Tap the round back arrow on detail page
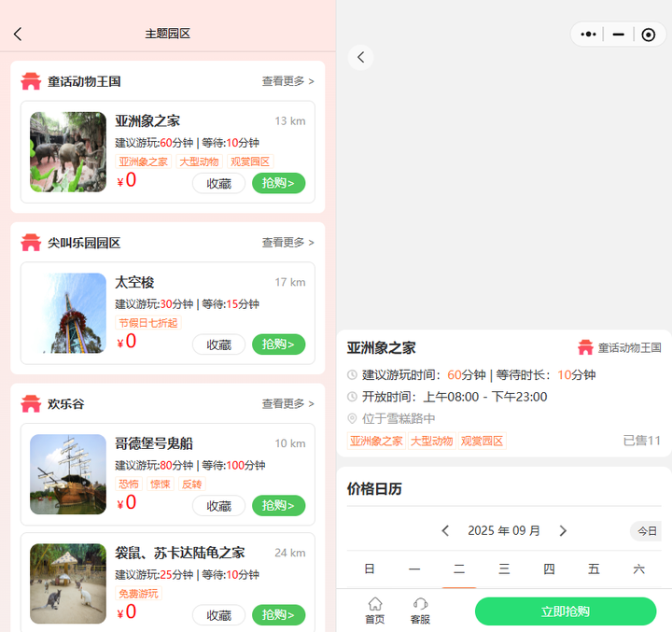This screenshot has width=672, height=632. [361, 58]
